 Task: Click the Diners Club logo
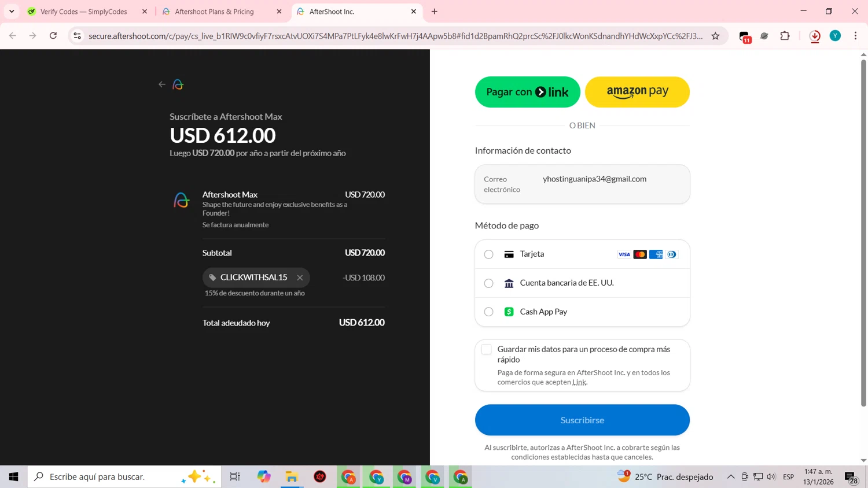[x=672, y=254]
